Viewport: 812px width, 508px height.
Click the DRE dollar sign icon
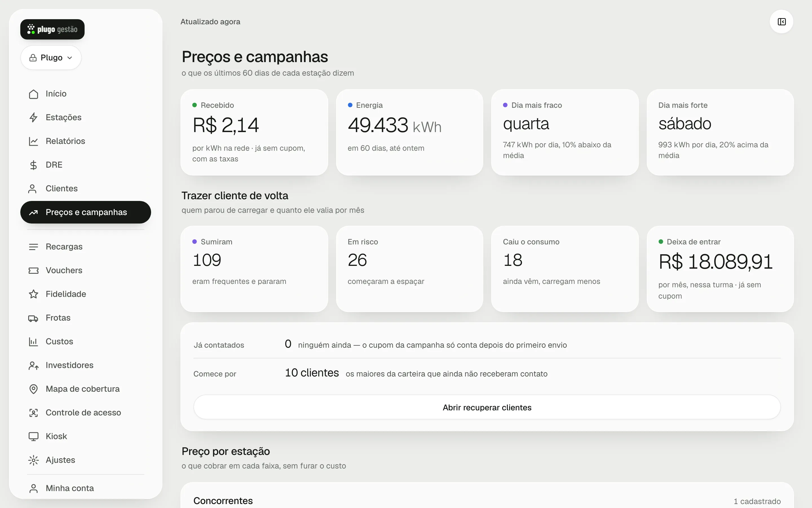click(x=33, y=165)
